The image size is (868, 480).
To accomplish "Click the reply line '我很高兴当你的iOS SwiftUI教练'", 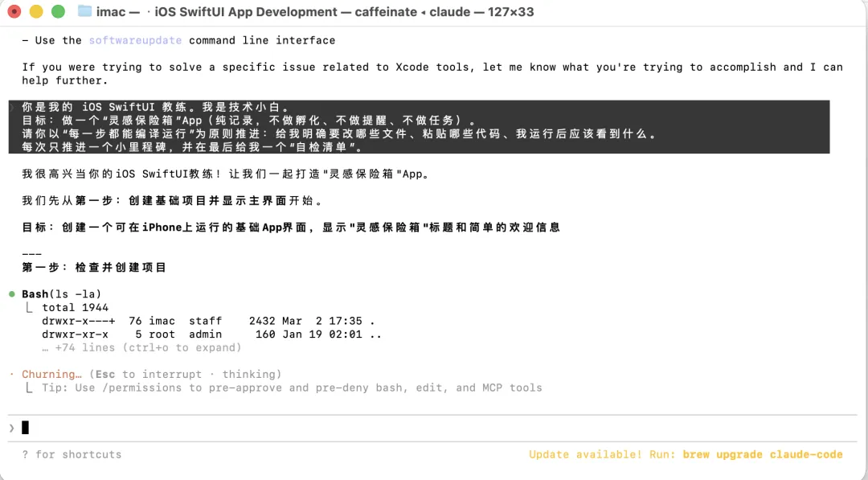I will click(225, 174).
